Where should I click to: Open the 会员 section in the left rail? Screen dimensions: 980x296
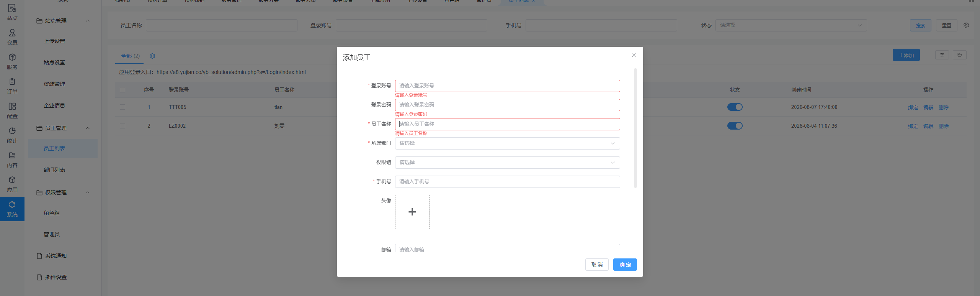(12, 37)
